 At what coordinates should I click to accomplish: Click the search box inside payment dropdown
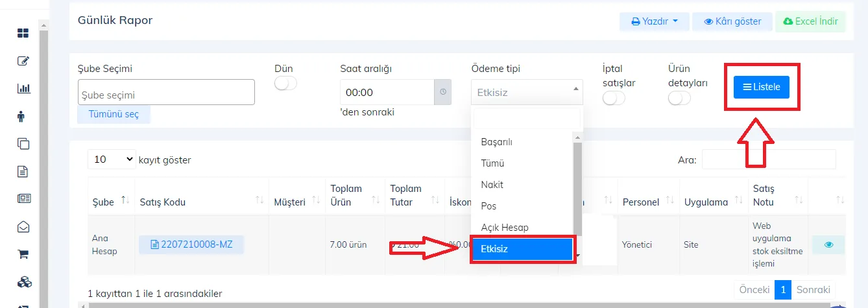(x=527, y=117)
